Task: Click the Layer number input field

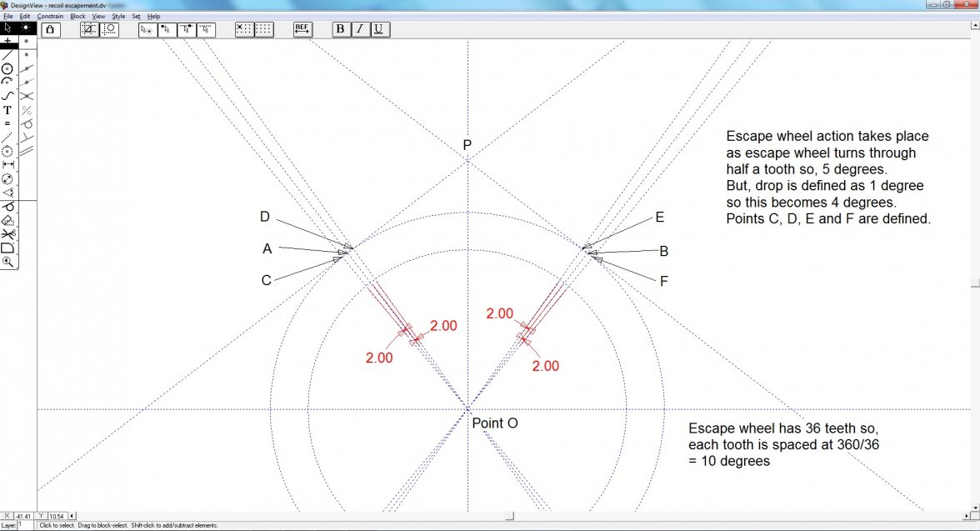Action: 24,525
